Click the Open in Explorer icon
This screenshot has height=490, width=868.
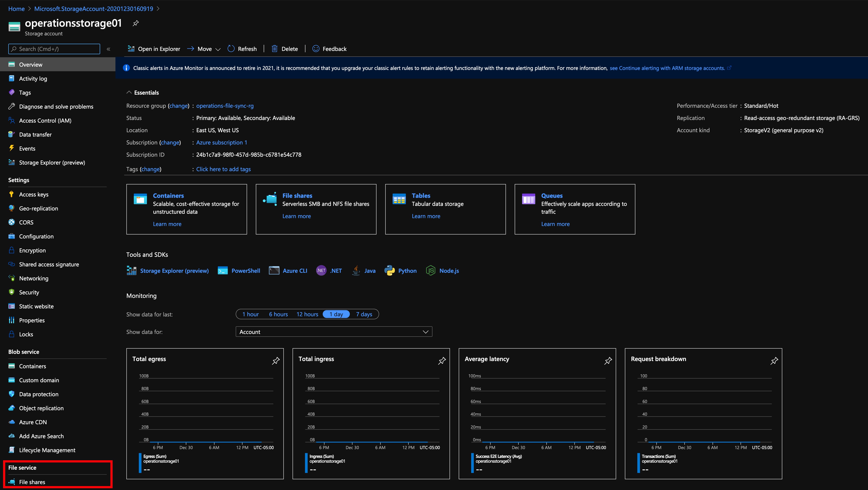131,49
